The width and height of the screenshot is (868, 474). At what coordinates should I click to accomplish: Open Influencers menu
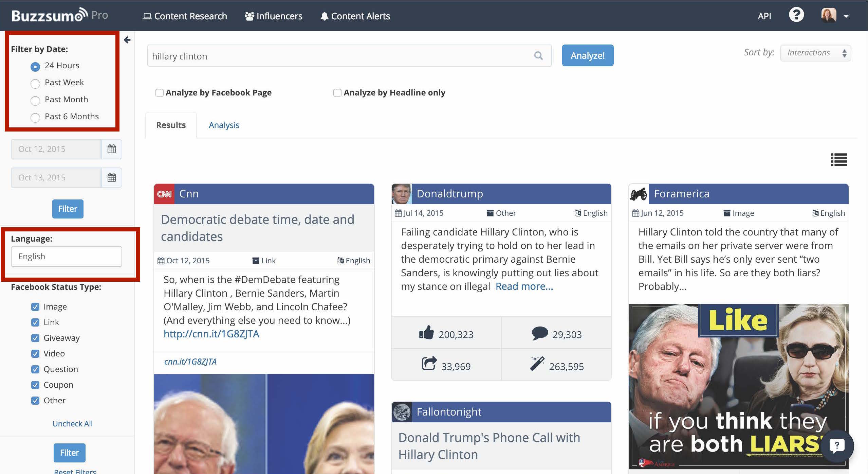[x=274, y=16]
